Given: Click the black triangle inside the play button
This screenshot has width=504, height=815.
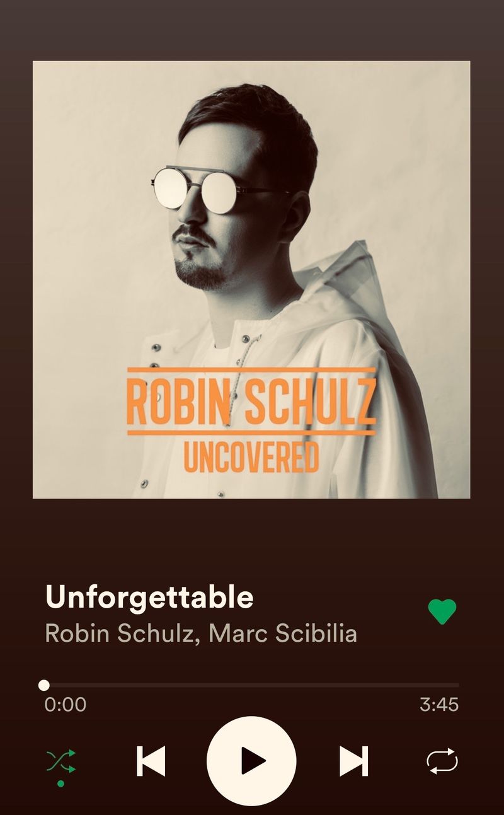Looking at the screenshot, I should tap(254, 761).
